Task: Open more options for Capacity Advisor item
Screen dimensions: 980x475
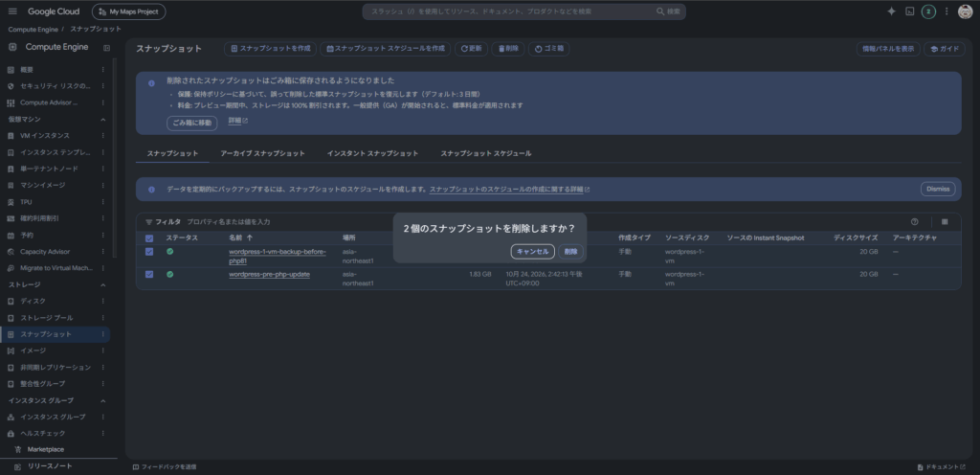Action: 103,251
